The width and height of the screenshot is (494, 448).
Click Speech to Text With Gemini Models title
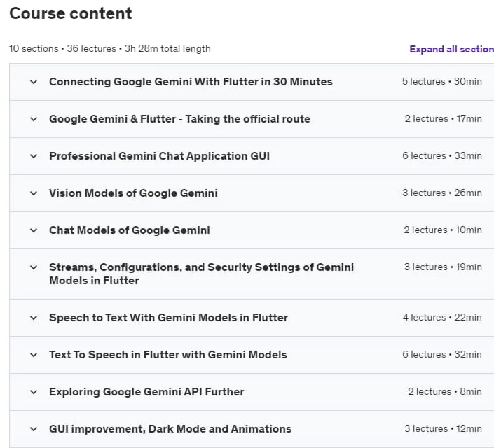pyautogui.click(x=169, y=318)
